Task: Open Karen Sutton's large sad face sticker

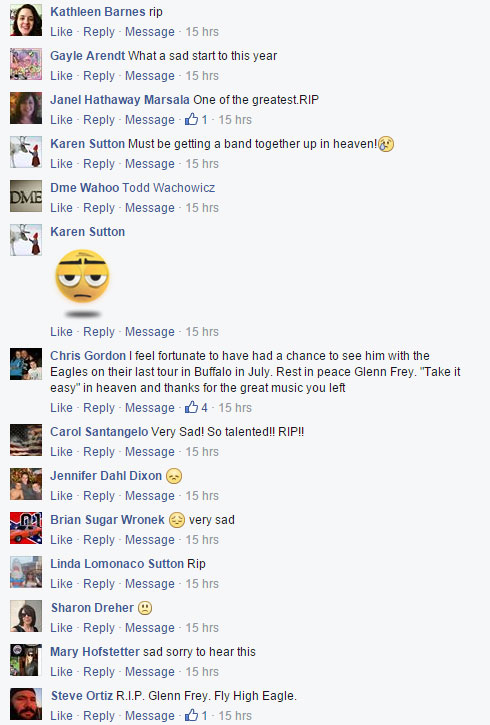Action: [82, 283]
